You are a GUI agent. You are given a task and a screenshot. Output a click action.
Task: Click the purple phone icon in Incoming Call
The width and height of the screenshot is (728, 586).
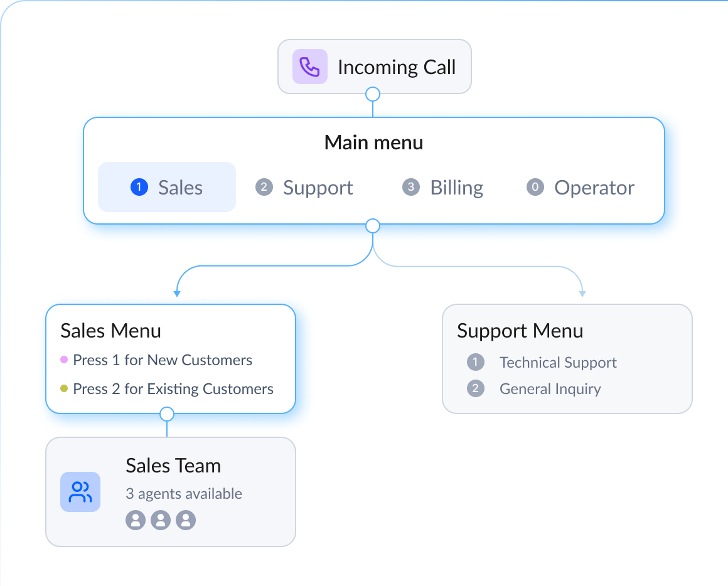(309, 67)
